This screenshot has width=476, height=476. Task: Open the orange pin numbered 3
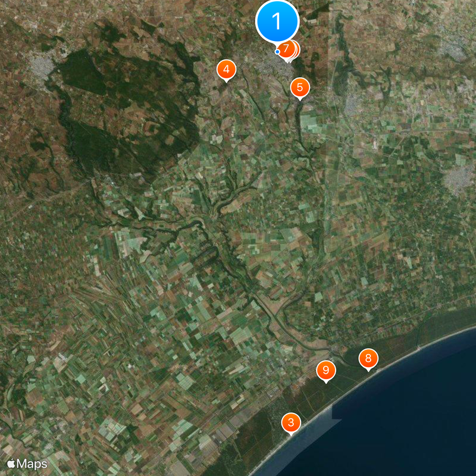(291, 422)
